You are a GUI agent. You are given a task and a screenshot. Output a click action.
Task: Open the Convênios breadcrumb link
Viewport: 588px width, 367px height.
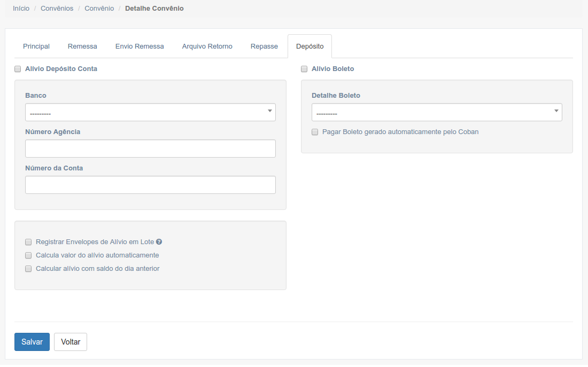click(x=57, y=9)
